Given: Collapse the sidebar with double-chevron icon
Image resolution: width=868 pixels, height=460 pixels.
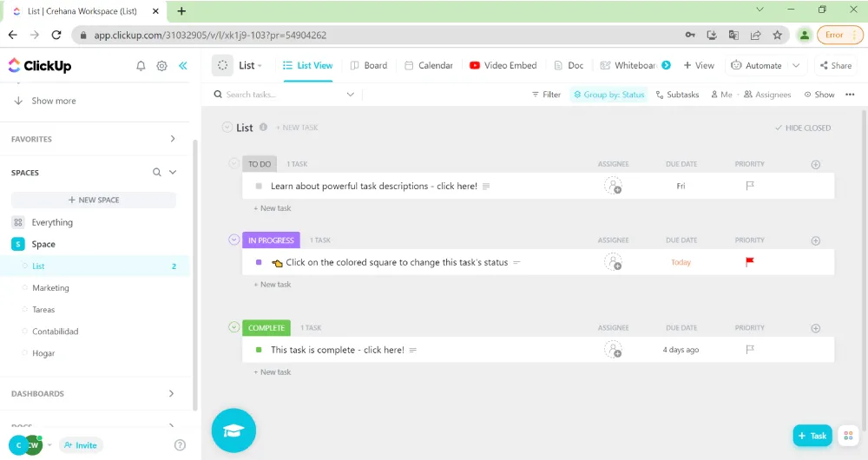Looking at the screenshot, I should point(182,66).
